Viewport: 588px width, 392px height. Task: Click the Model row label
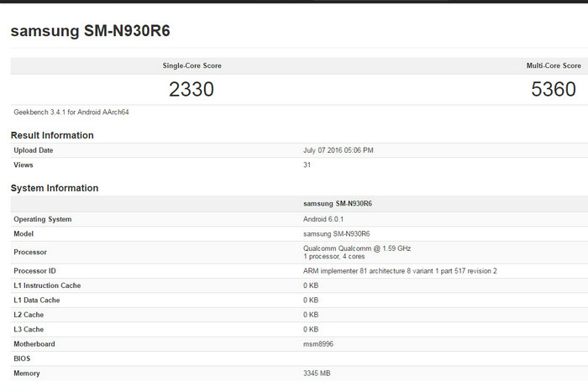pyautogui.click(x=24, y=234)
